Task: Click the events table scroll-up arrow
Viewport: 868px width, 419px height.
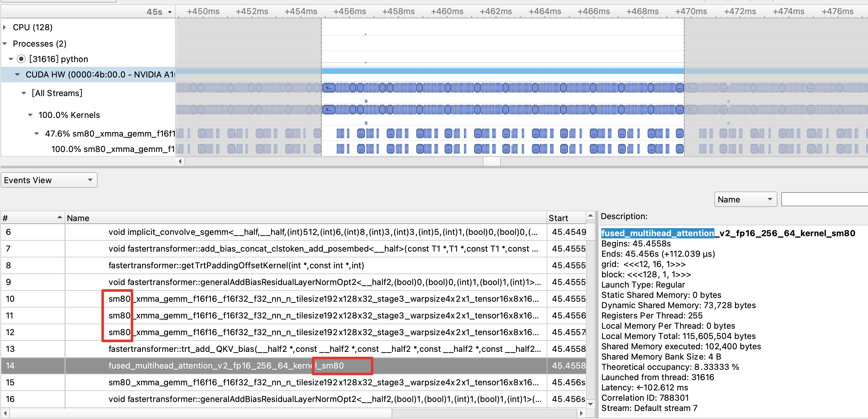Action: (x=590, y=216)
